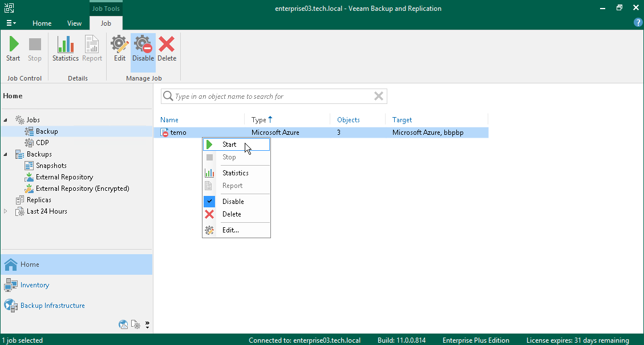The height and width of the screenshot is (345, 644).
Task: Open the Snapshots tree item
Action: tap(51, 166)
